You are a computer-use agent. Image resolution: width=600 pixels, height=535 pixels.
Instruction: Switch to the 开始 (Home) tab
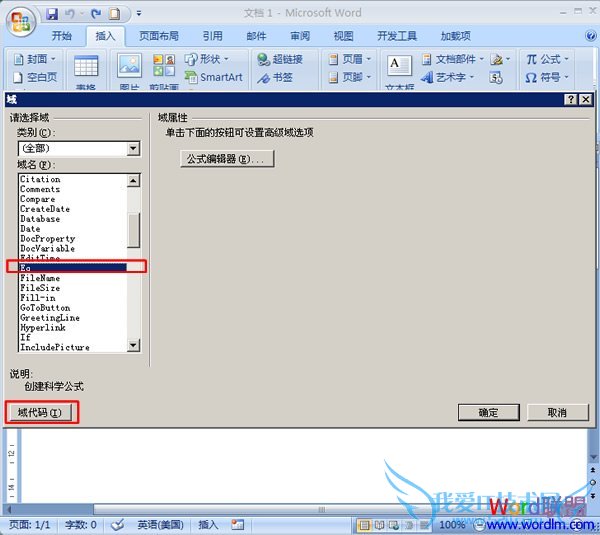pyautogui.click(x=62, y=36)
